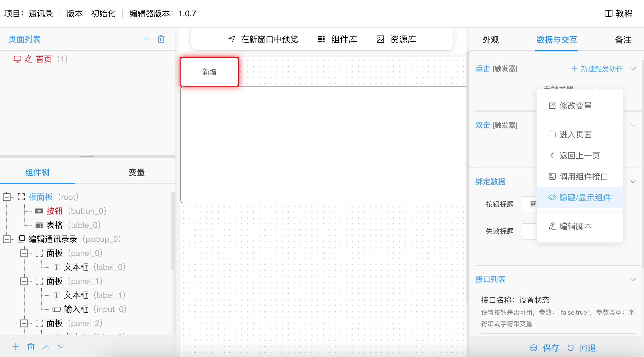Click the component tree vertical scrollbar
The image size is (644, 357).
pos(173,231)
